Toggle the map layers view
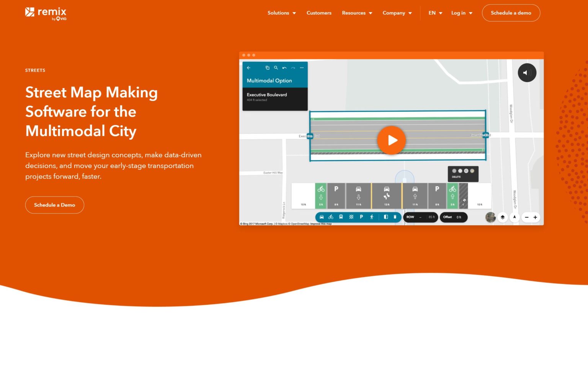Viewport: 588px width, 368px height. (503, 217)
